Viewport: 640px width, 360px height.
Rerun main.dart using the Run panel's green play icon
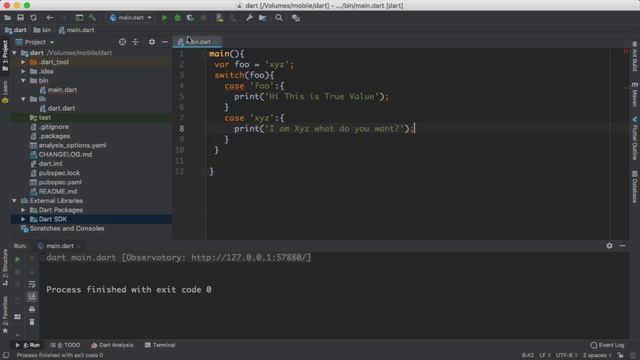pos(18,259)
